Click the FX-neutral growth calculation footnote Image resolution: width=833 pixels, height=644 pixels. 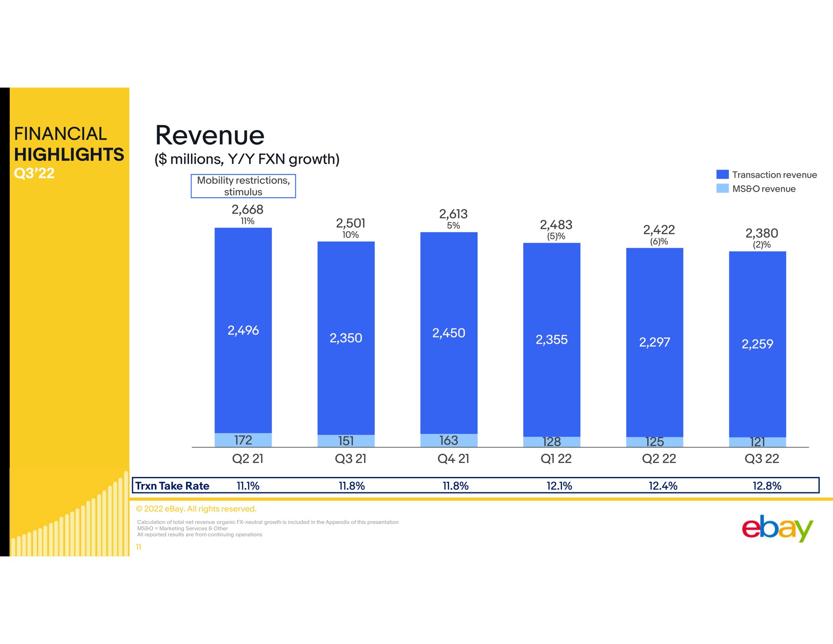[x=268, y=522]
